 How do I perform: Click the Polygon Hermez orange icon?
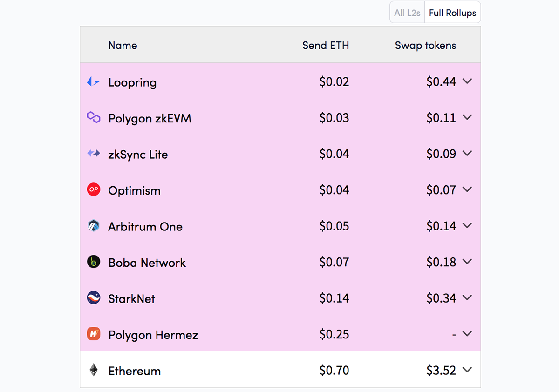pos(94,334)
